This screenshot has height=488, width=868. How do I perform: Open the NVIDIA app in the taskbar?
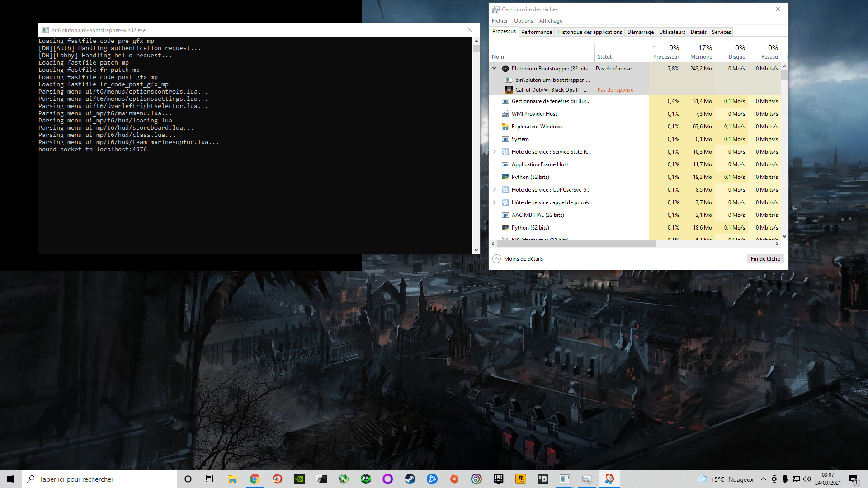[x=299, y=479]
